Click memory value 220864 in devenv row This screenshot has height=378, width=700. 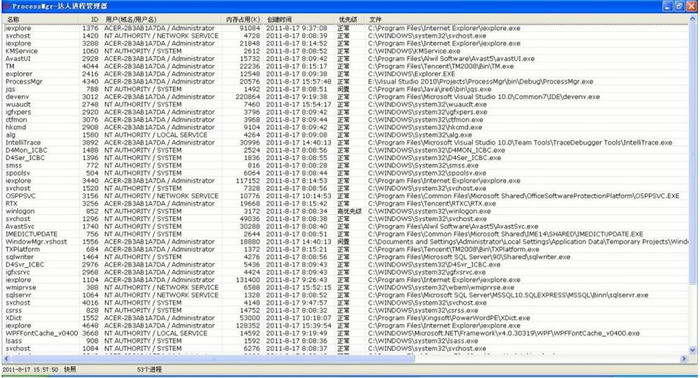point(248,97)
